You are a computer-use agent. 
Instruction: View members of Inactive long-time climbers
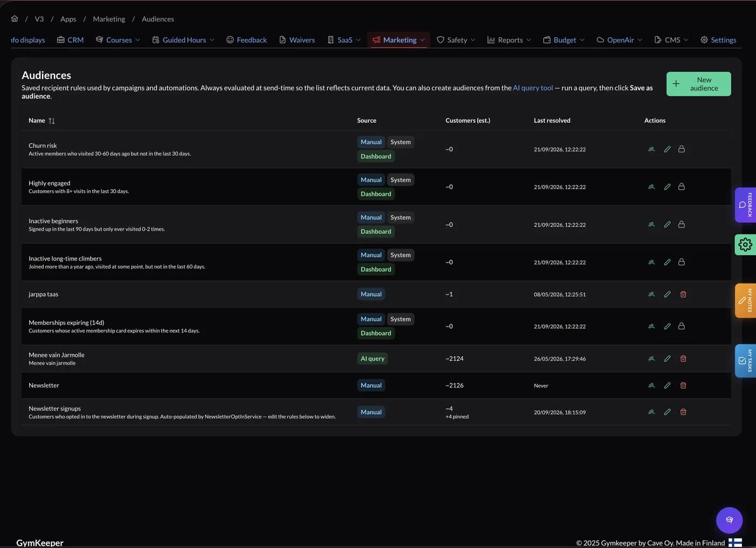tap(651, 262)
